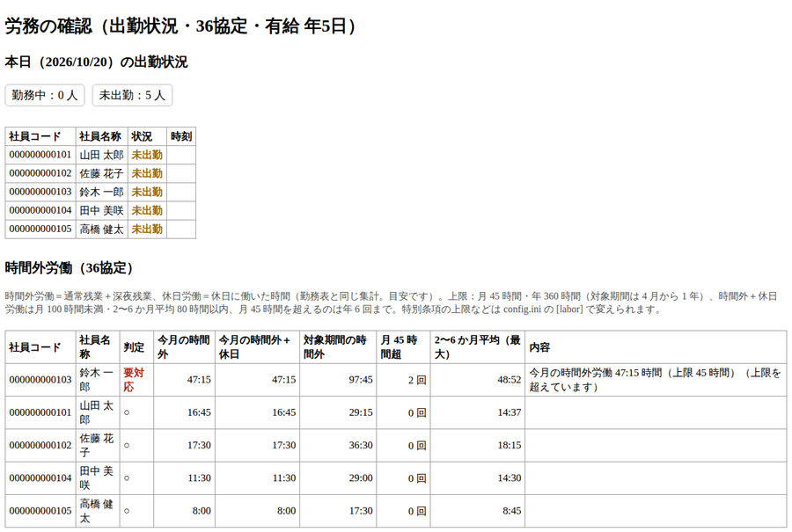The image size is (792, 532).
Task: Click the 14:37 average for 山田 太郎
Action: point(510,412)
